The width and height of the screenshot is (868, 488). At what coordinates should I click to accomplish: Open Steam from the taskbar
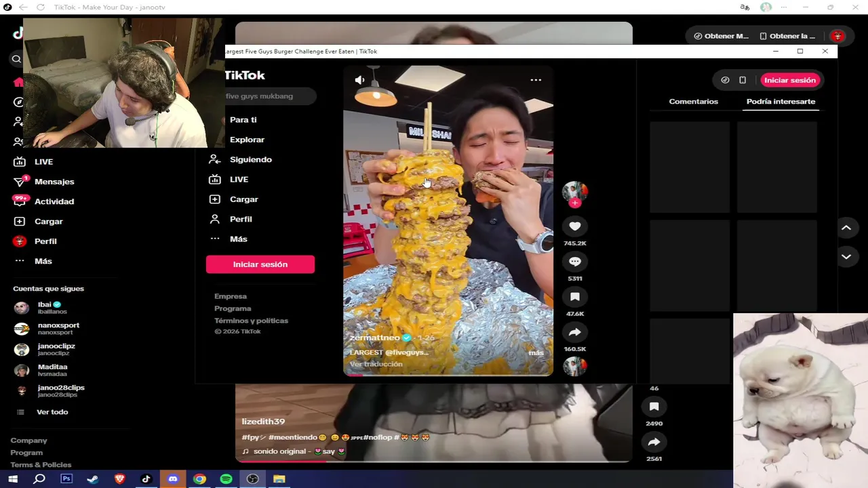click(93, 479)
